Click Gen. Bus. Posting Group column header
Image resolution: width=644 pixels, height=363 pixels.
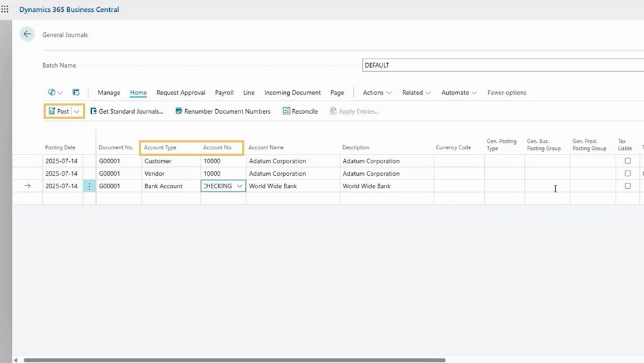point(544,145)
